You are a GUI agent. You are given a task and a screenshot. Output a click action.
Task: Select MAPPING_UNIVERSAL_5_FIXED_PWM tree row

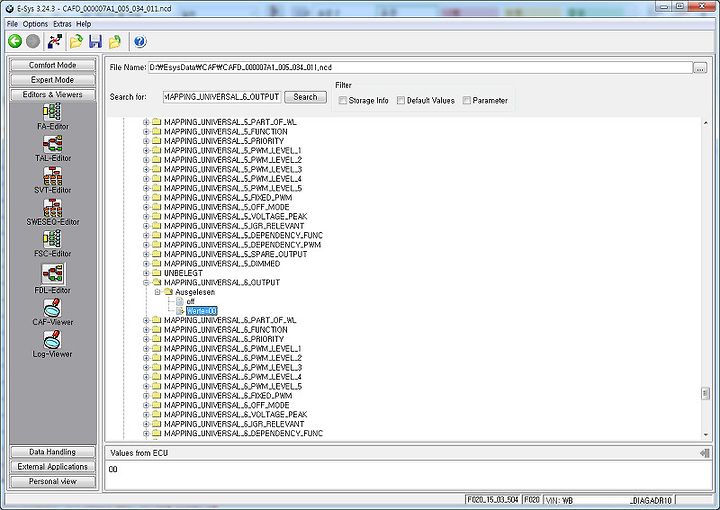pyautogui.click(x=228, y=197)
